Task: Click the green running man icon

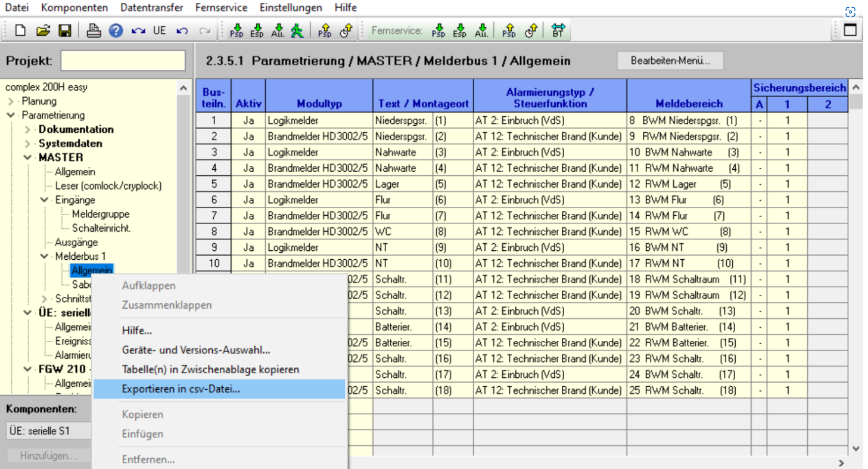Action: (297, 30)
